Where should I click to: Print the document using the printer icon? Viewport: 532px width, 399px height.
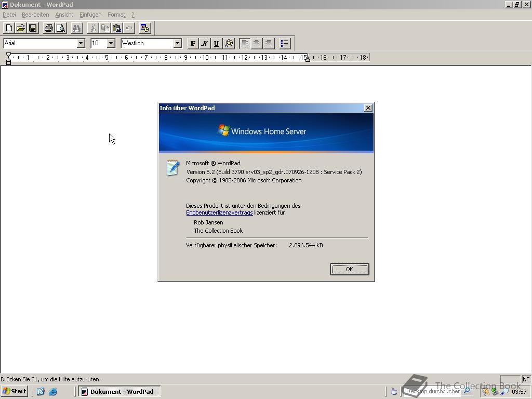tap(48, 28)
